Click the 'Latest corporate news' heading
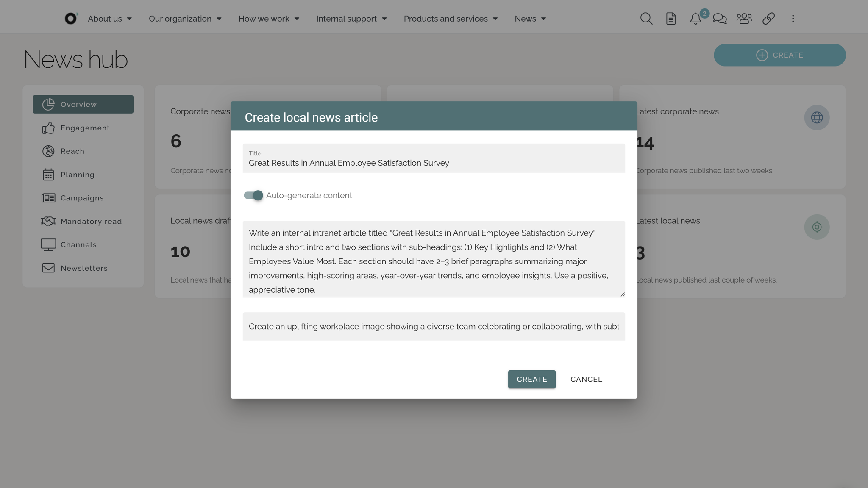Screen dimensions: 868x488 pyautogui.click(x=677, y=111)
